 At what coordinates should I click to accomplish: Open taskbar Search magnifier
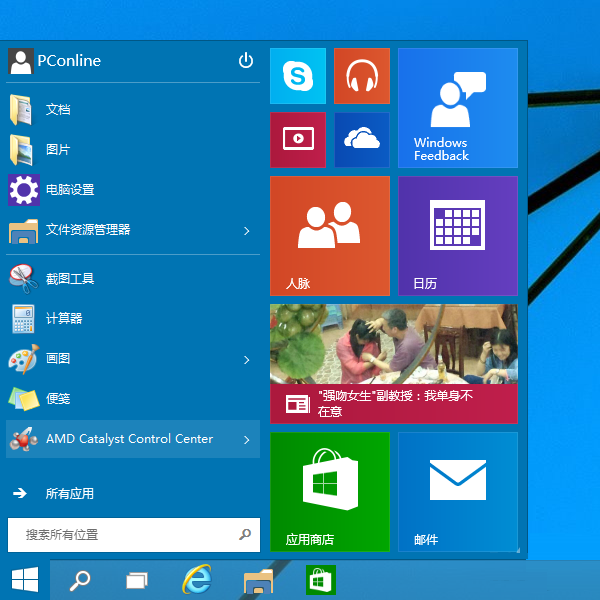click(x=80, y=580)
